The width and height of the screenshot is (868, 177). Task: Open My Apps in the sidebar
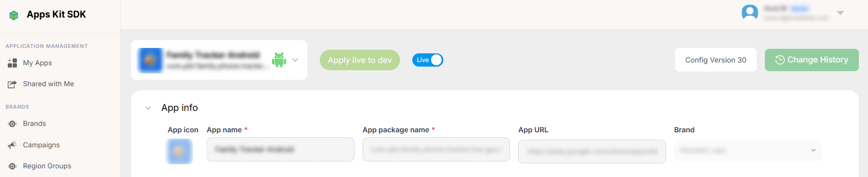tap(37, 63)
